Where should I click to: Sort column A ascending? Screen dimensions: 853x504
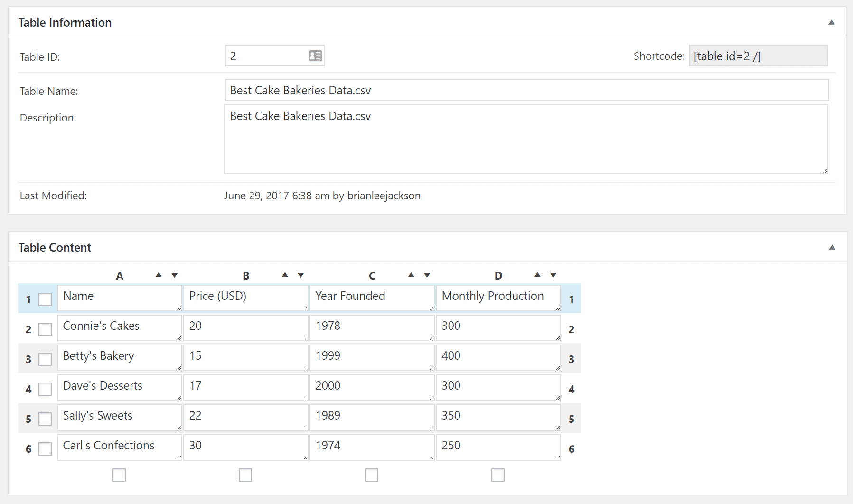tap(158, 275)
